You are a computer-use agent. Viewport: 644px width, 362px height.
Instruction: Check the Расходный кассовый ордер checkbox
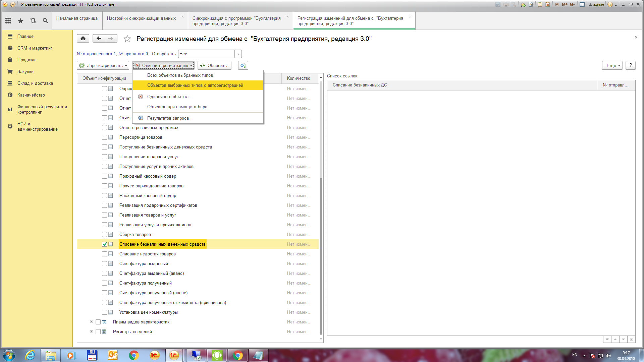click(105, 195)
